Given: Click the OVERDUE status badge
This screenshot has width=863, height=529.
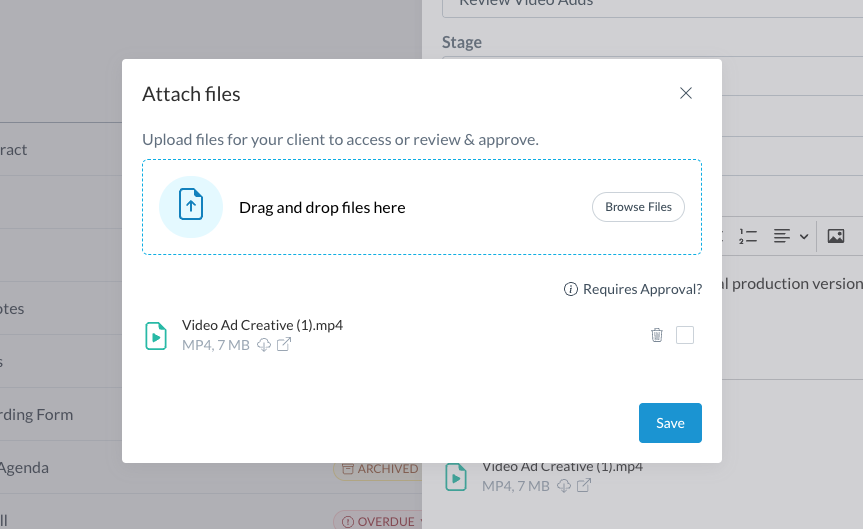Looking at the screenshot, I should (x=378, y=521).
